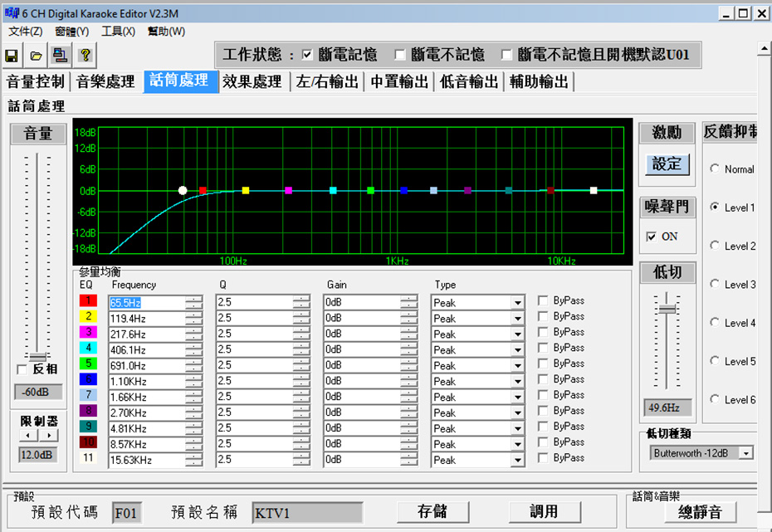The width and height of the screenshot is (772, 532).
Task: Click the green node on the EQ graph
Action: 371,190
